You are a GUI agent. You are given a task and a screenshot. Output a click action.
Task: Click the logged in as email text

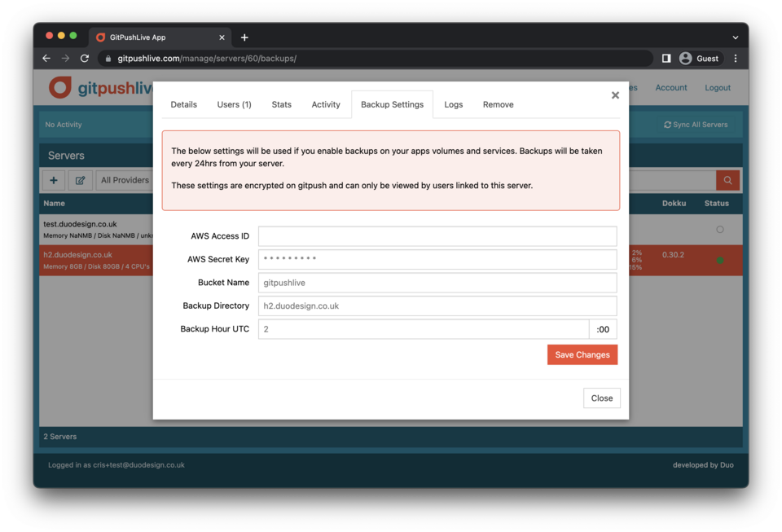pyautogui.click(x=116, y=464)
